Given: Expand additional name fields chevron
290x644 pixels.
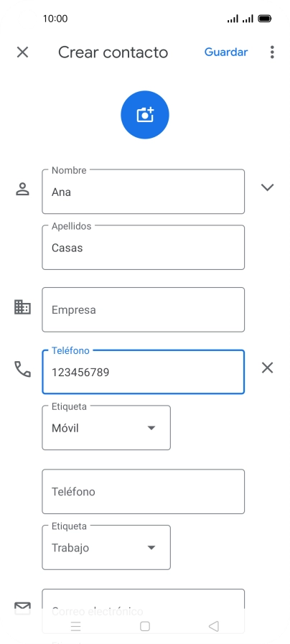Looking at the screenshot, I should pos(267,187).
